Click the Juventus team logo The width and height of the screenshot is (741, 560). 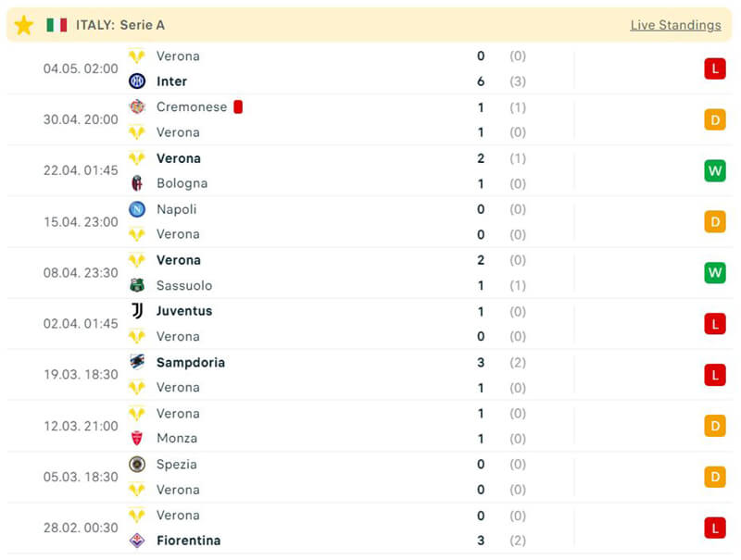tap(137, 311)
